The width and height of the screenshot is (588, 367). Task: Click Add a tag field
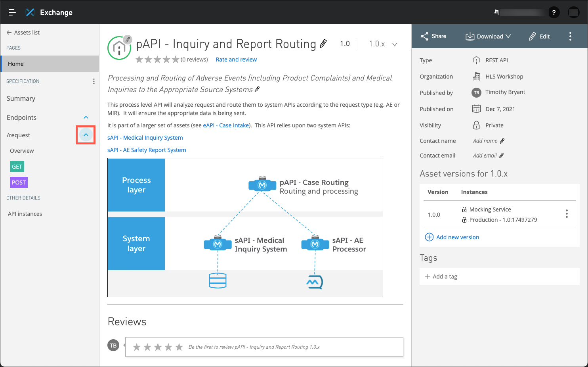click(x=499, y=277)
